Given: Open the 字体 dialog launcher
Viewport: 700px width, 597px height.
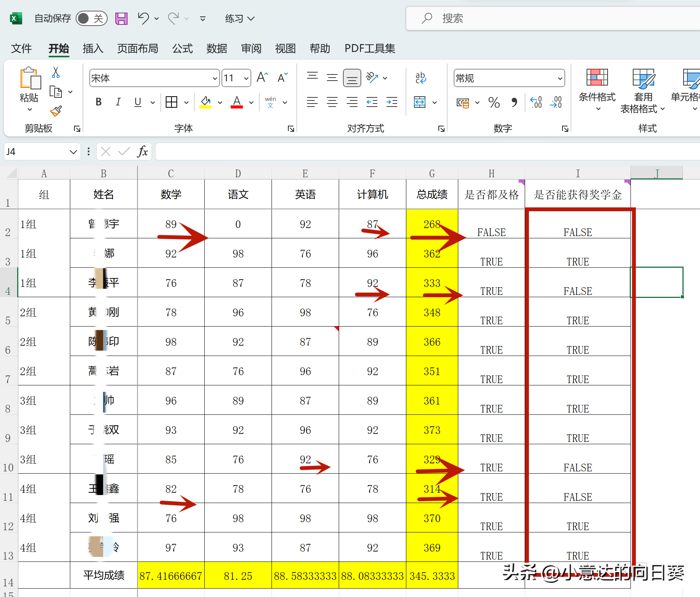Looking at the screenshot, I should tap(291, 129).
